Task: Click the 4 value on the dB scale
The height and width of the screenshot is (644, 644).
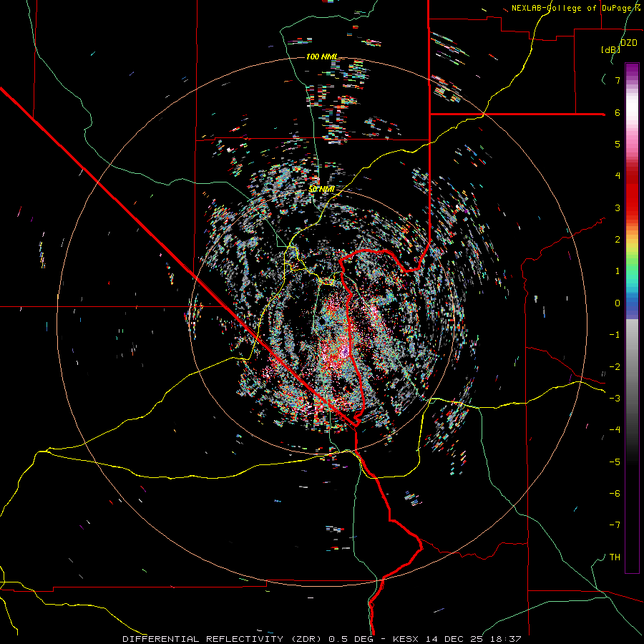Action: pyautogui.click(x=618, y=176)
